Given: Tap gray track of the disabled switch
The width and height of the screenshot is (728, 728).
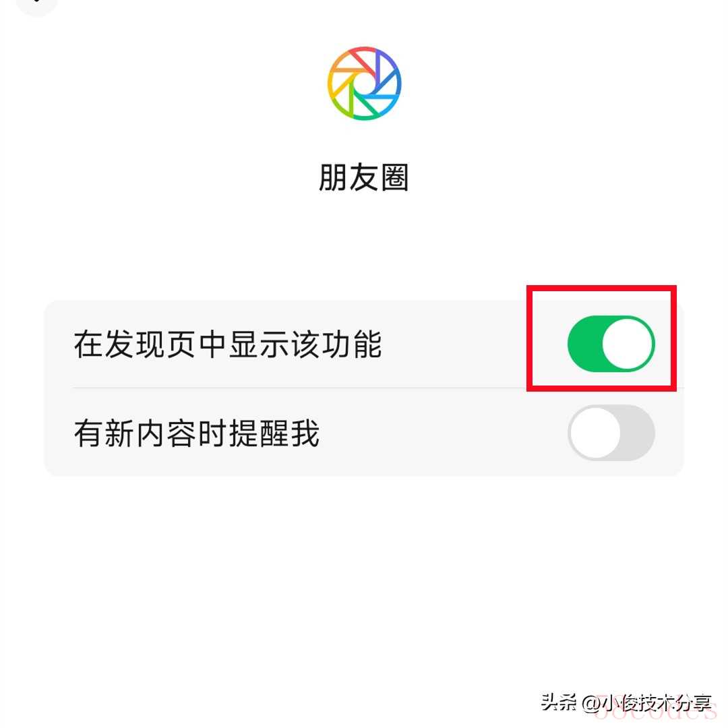Looking at the screenshot, I should click(638, 433).
